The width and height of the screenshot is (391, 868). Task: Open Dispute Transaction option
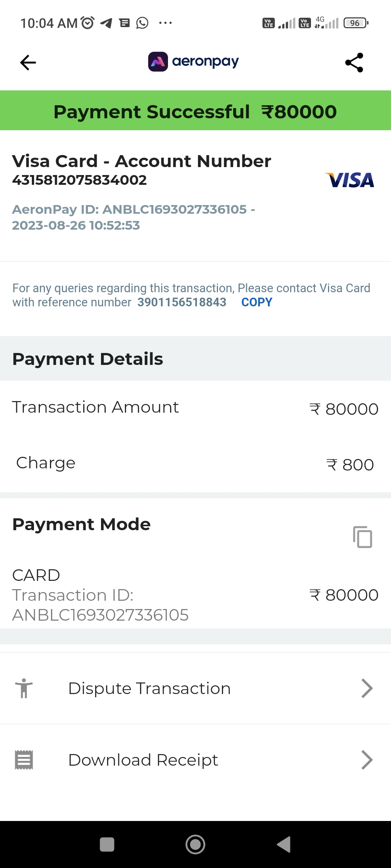(149, 688)
